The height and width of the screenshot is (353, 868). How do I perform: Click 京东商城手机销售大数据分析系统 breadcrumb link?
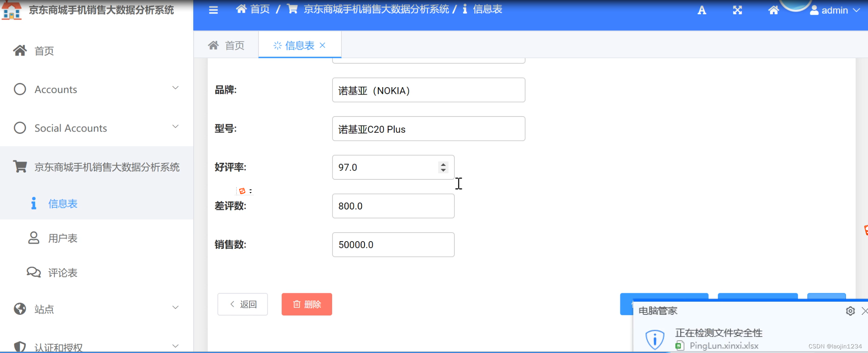point(377,9)
